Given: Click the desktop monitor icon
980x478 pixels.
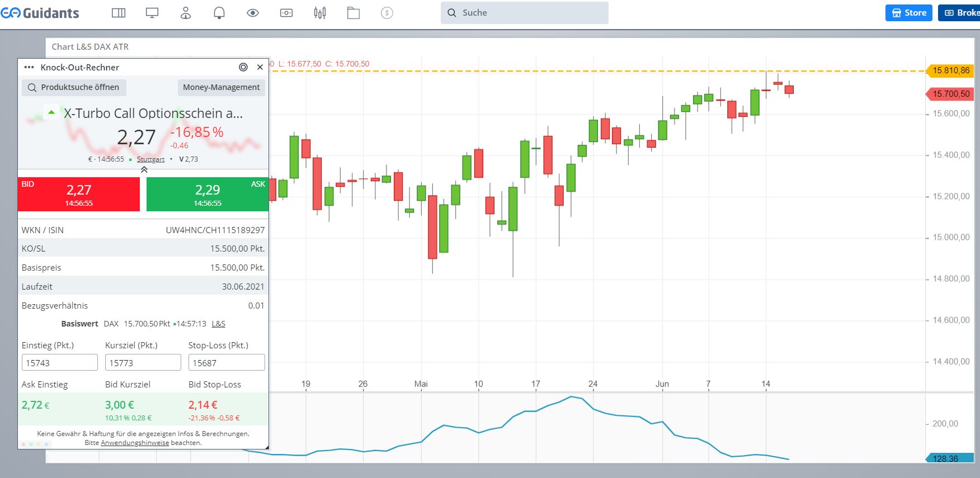Looking at the screenshot, I should (x=152, y=13).
